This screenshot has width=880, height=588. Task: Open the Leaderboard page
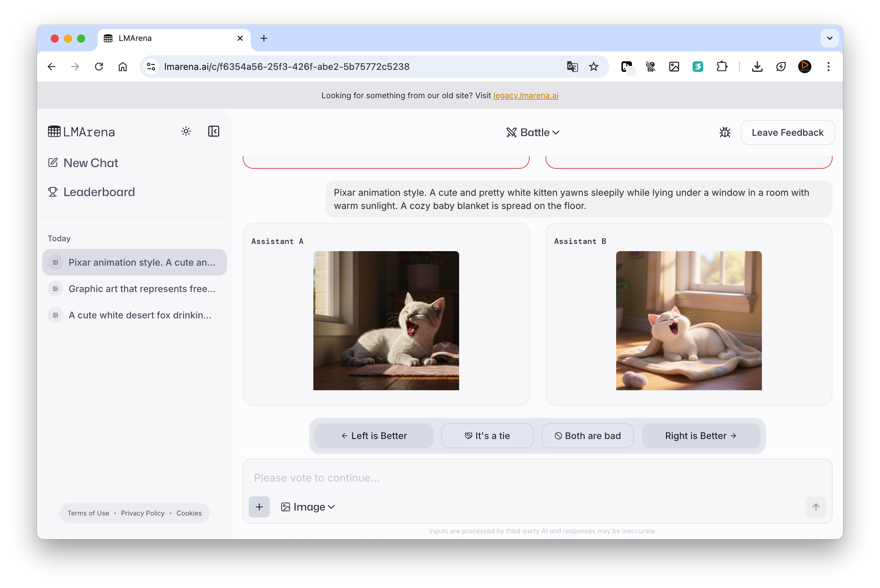(99, 192)
